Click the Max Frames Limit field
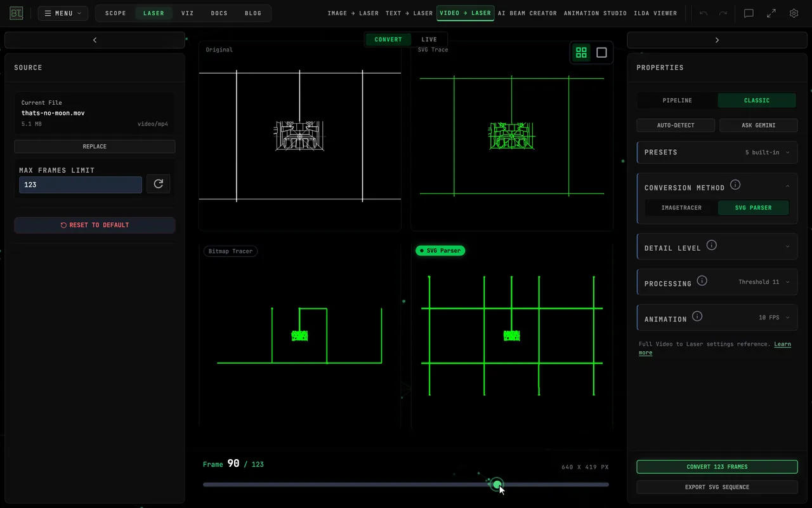Viewport: 812px width, 508px height. [81, 185]
